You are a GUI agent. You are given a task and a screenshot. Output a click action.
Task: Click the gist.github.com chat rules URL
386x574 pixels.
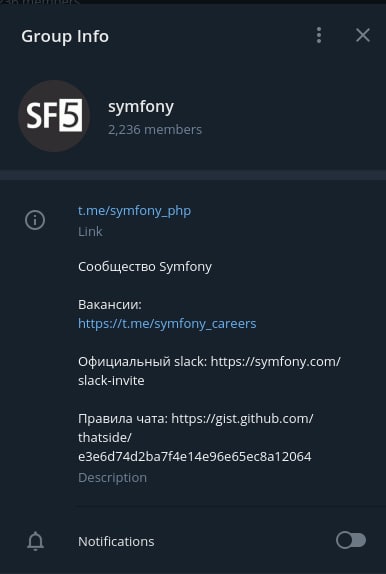(196, 437)
